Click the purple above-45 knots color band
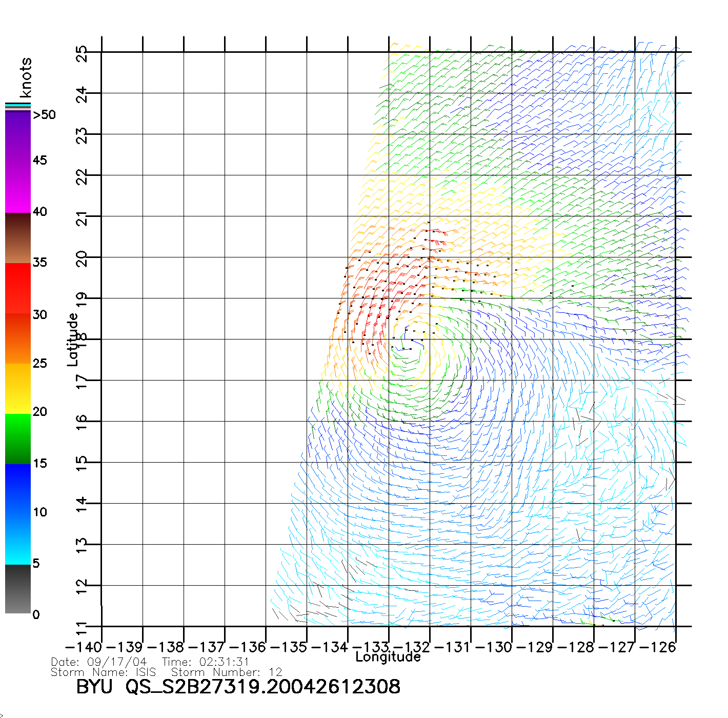 (18, 136)
